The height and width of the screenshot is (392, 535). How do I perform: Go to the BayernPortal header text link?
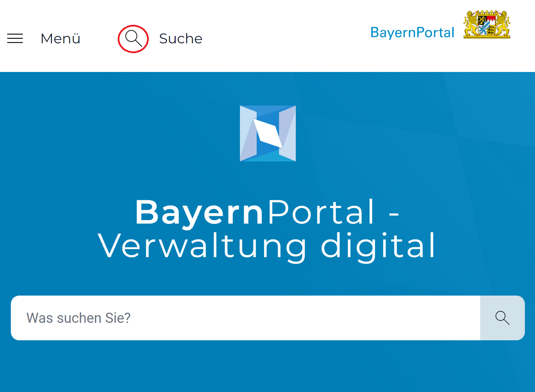pos(412,32)
